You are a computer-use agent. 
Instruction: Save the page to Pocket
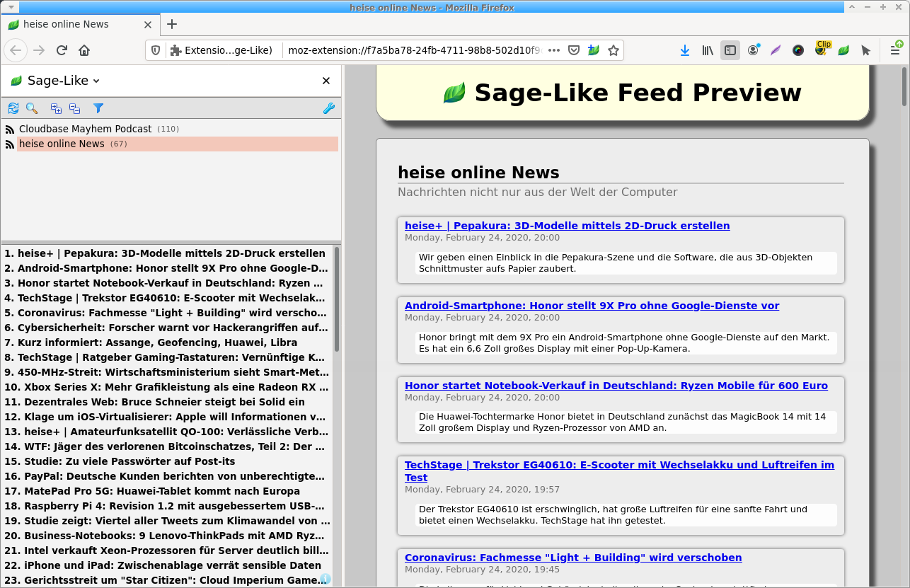point(574,50)
